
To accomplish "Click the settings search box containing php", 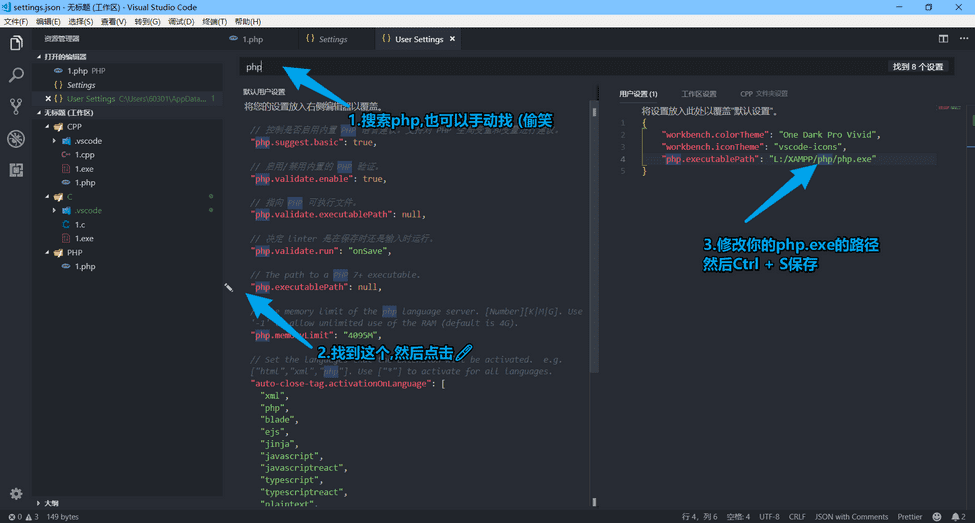I will [560, 67].
